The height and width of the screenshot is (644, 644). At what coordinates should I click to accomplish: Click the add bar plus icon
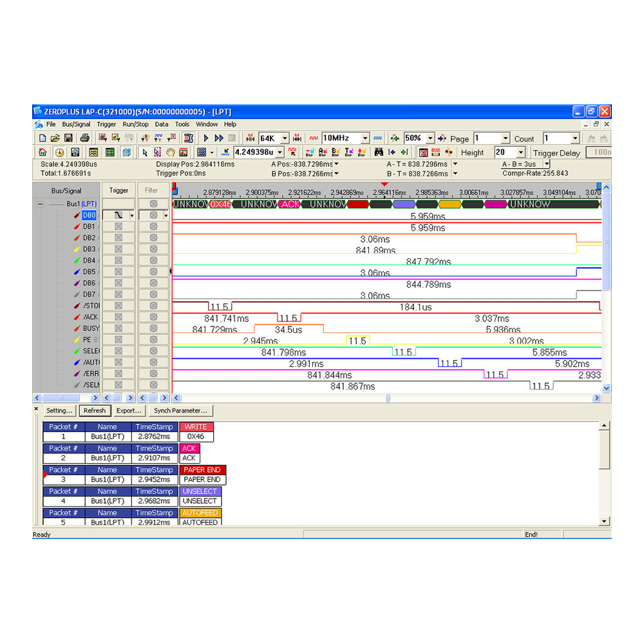point(362,153)
